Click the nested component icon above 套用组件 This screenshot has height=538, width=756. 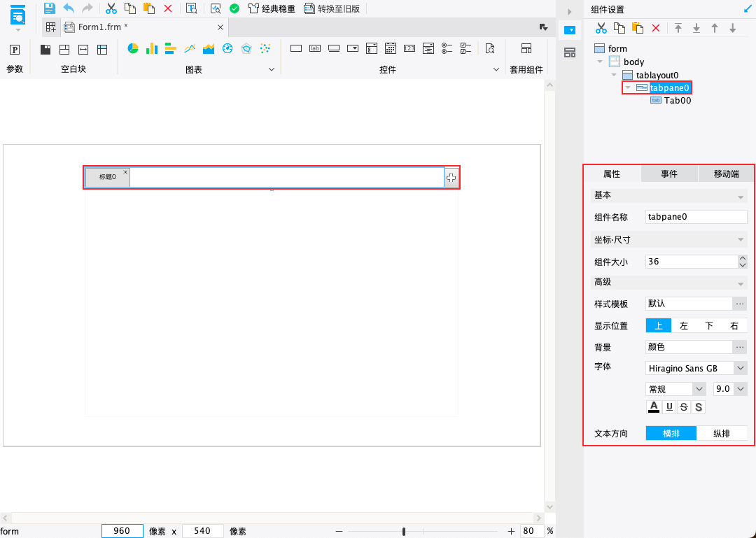526,48
